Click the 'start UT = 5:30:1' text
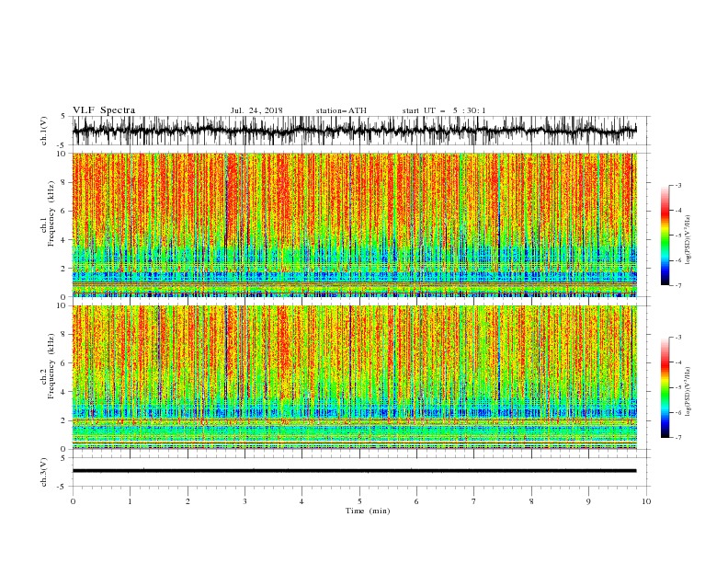This screenshot has height=563, width=728. pos(444,110)
